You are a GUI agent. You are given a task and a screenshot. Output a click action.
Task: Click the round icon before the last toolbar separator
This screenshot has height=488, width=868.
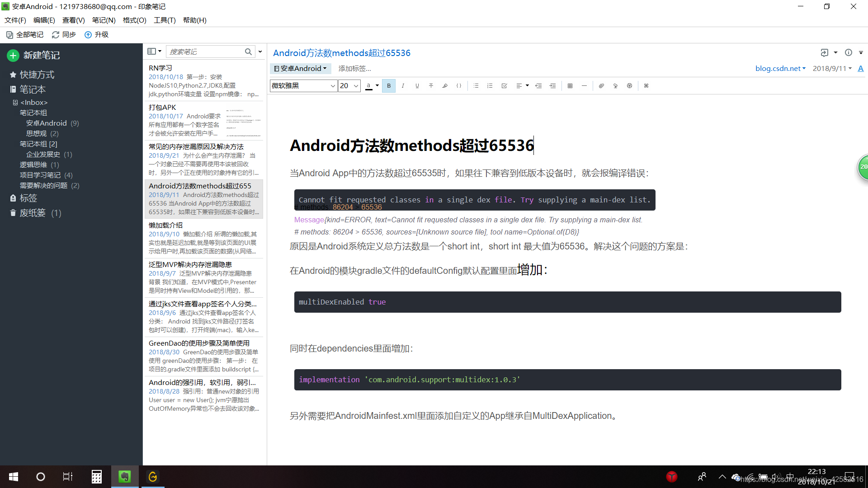tap(629, 86)
